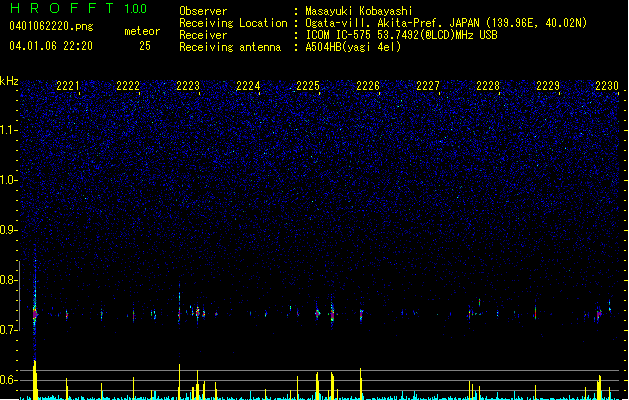This screenshot has width=629, height=400.
Task: Click the 0.9 kHz axis label
Action: click(x=9, y=230)
